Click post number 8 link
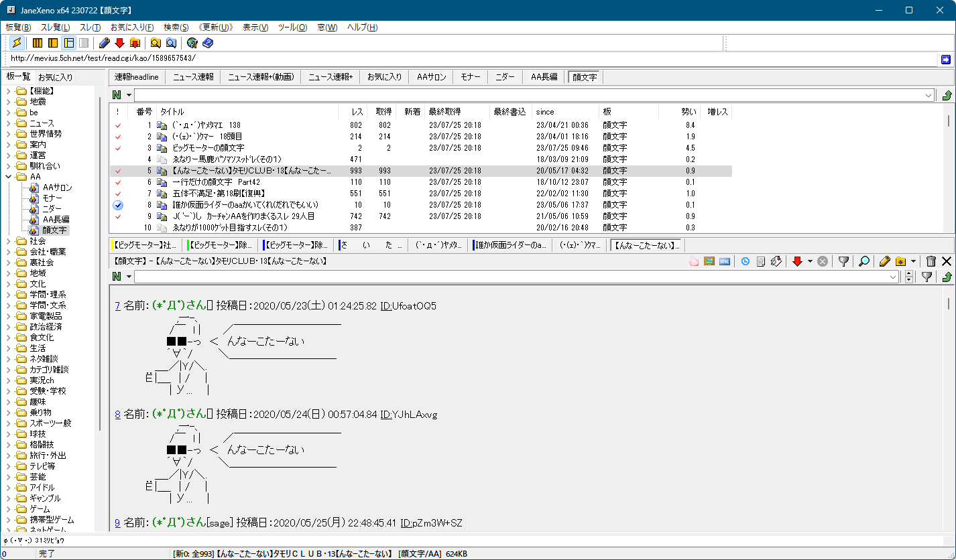956x560 pixels. pyautogui.click(x=117, y=415)
